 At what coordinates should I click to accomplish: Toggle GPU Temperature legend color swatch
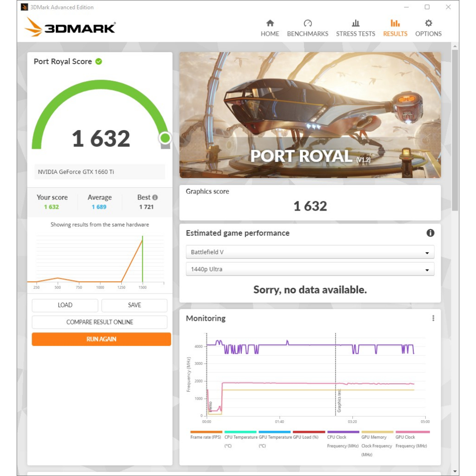(x=275, y=432)
